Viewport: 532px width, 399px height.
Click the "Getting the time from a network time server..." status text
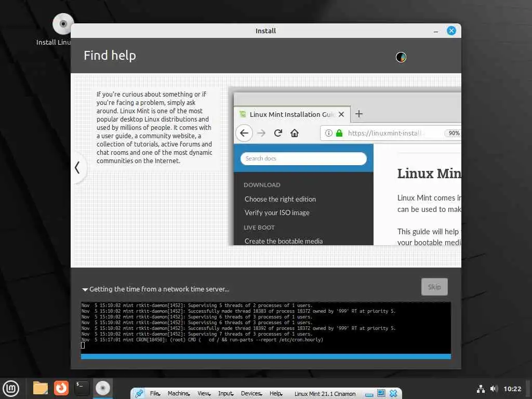pyautogui.click(x=159, y=289)
